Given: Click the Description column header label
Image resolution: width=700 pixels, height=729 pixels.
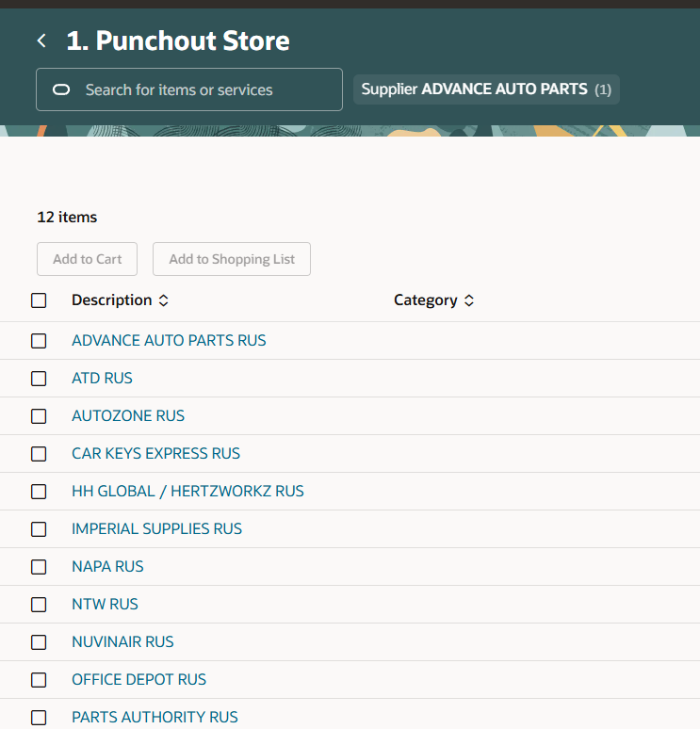Looking at the screenshot, I should click(x=111, y=300).
